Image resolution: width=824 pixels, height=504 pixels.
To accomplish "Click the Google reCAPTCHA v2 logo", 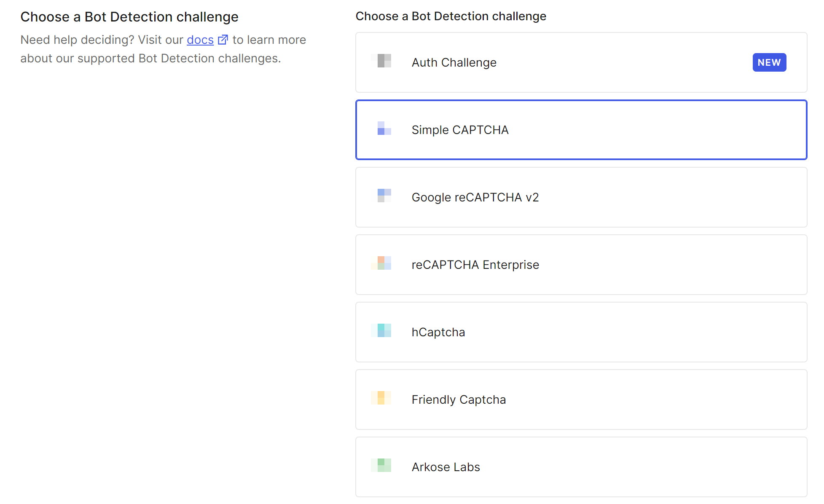I will (384, 196).
